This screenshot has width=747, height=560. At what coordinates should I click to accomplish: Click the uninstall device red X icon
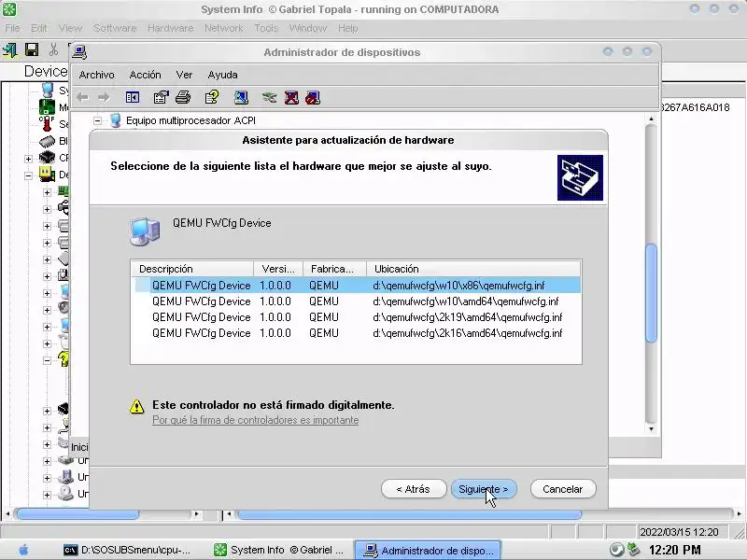(291, 98)
